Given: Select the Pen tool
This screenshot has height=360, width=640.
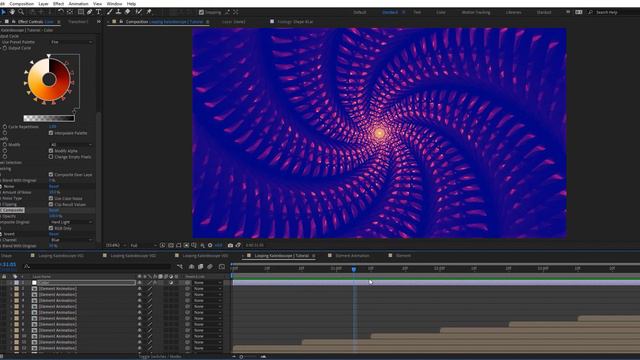Looking at the screenshot, I should tap(90, 12).
